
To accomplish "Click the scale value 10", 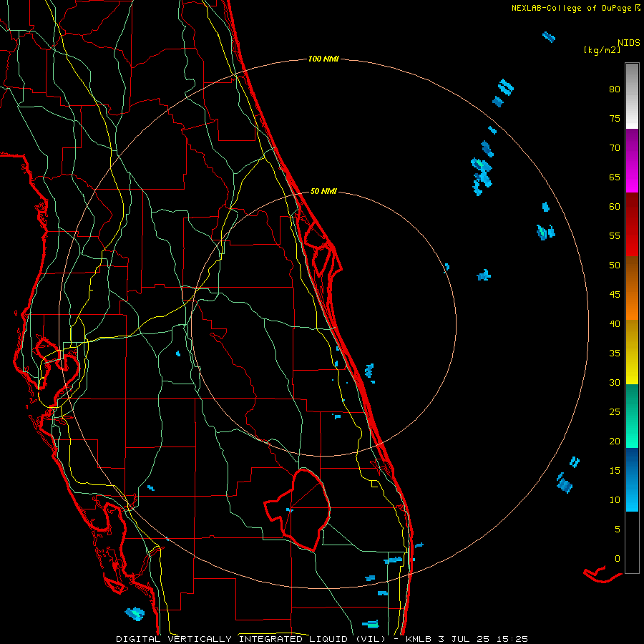I will click(x=615, y=500).
